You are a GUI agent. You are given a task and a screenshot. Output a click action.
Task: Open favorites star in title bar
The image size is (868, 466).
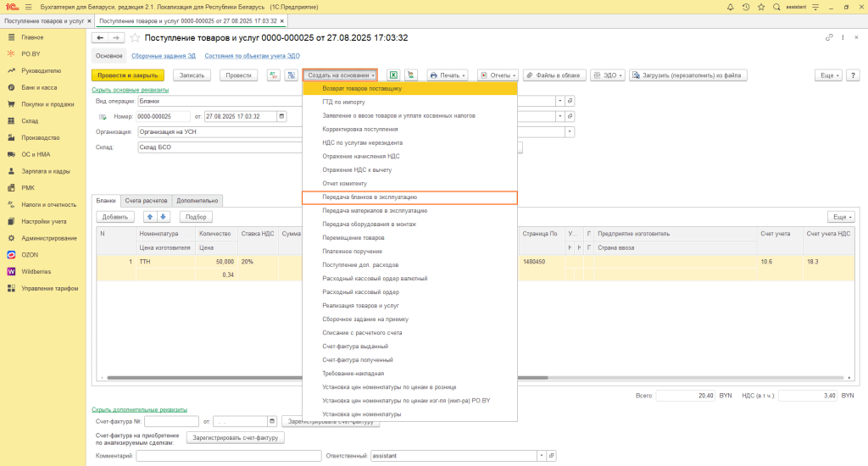point(761,7)
